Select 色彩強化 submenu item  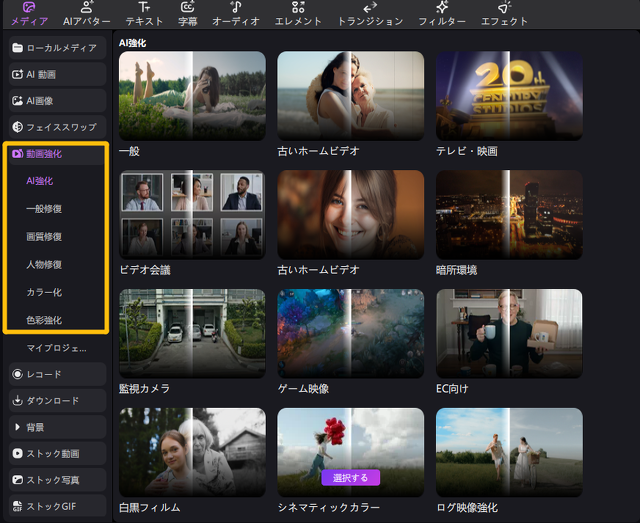tap(44, 320)
